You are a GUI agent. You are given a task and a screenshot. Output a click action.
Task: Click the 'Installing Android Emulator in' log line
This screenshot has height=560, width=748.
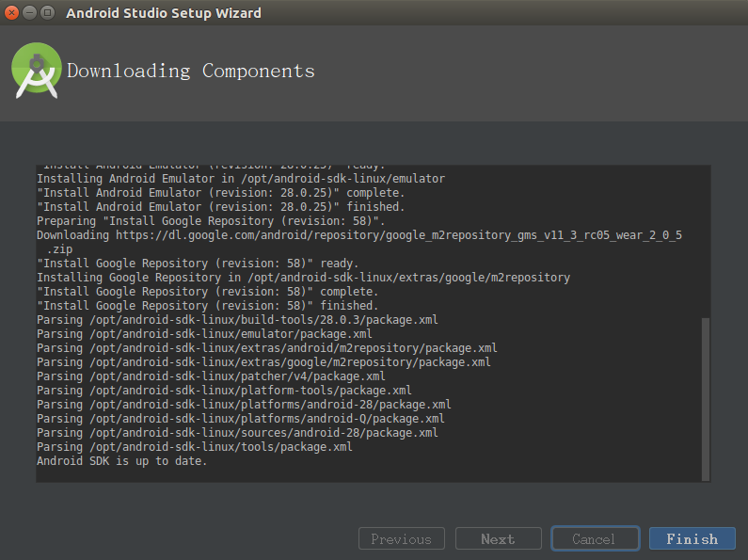pos(241,179)
